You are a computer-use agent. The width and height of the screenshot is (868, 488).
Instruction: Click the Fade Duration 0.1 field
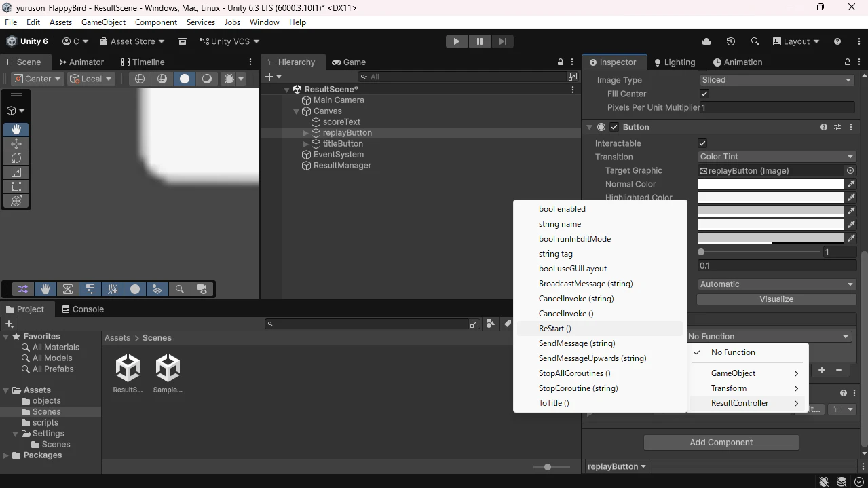tap(776, 266)
